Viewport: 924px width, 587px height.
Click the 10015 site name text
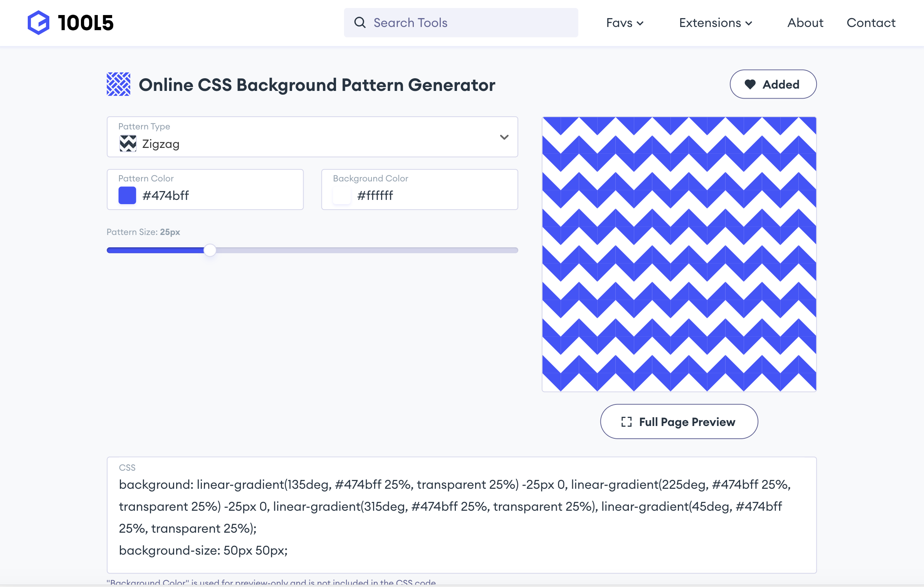(86, 23)
